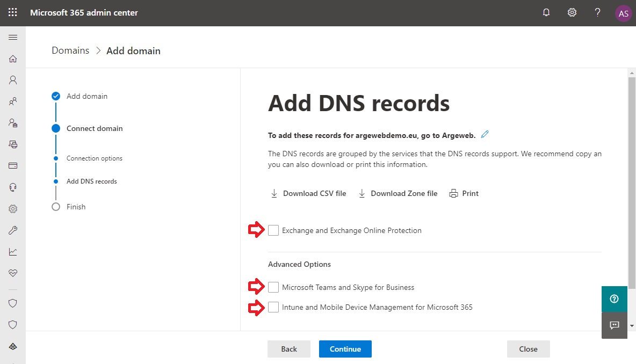The height and width of the screenshot is (364, 636).
Task: Open the second shield admin center icon
Action: [13, 325]
